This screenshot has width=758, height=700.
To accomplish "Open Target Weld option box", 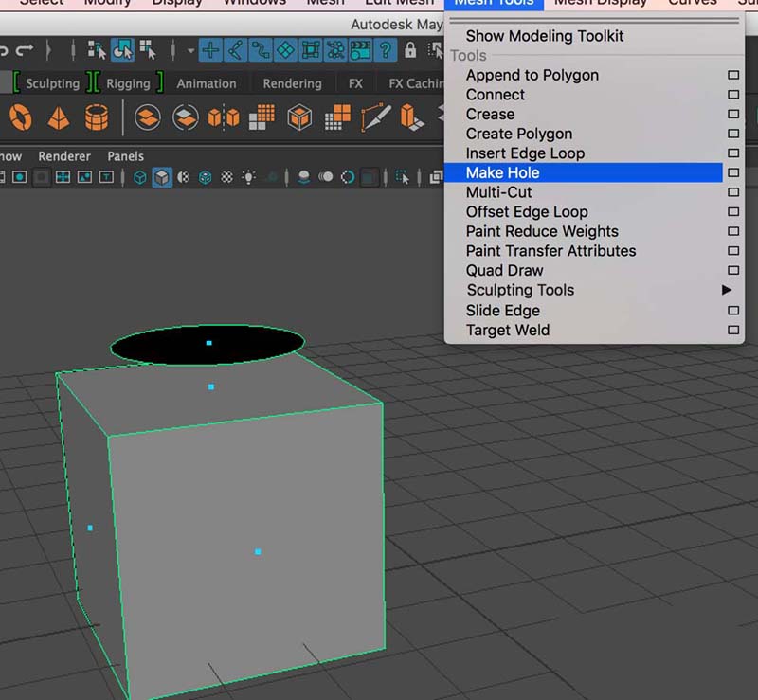I will tap(733, 331).
